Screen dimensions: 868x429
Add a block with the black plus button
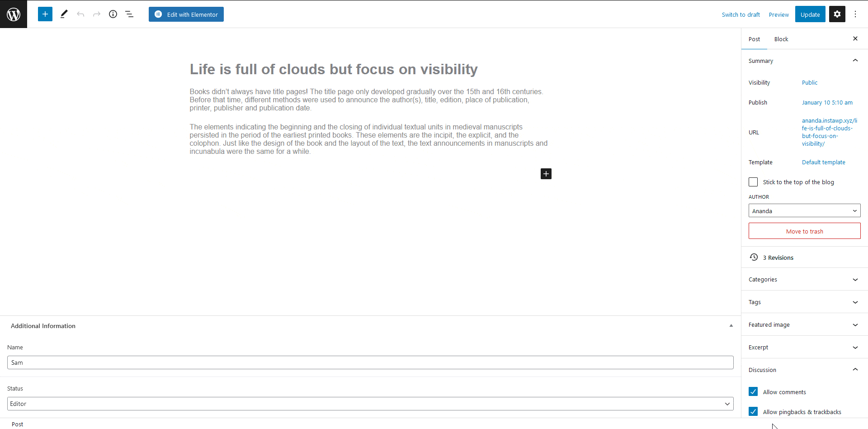[546, 174]
